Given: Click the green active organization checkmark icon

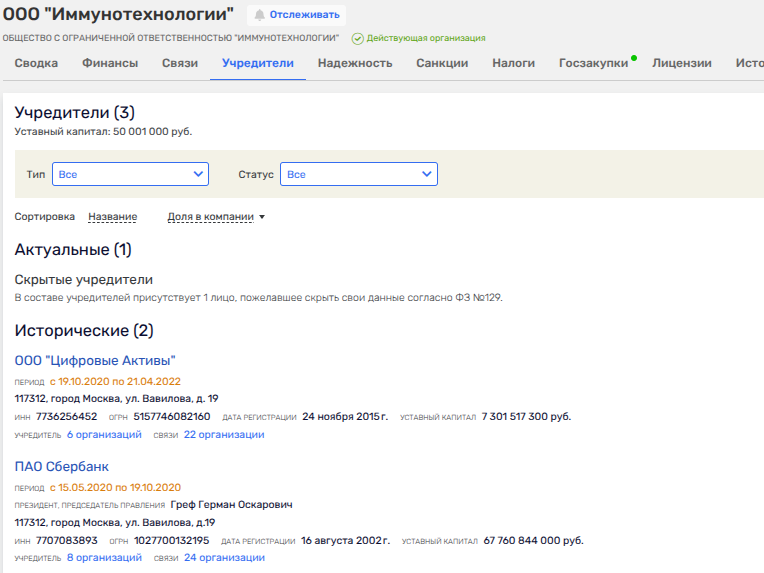Looking at the screenshot, I should [x=357, y=38].
